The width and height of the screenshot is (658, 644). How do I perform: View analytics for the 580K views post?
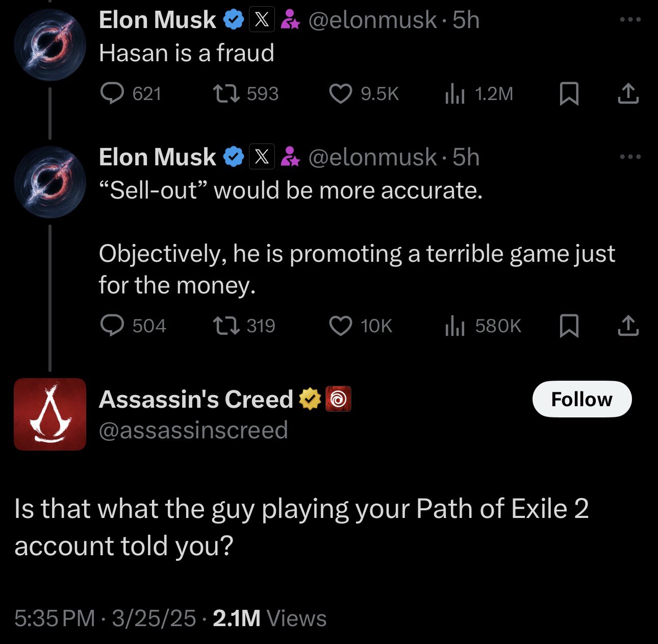(454, 326)
